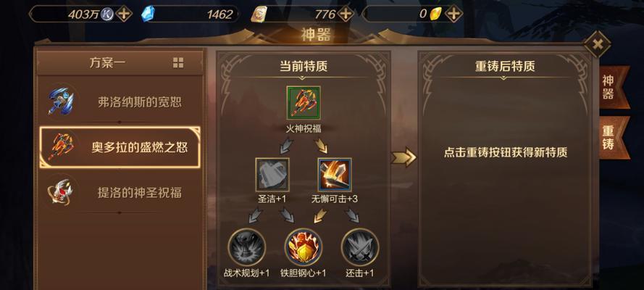This screenshot has width=644, height=290.
Task: Select the 还击+1 round icon
Action: [x=360, y=247]
